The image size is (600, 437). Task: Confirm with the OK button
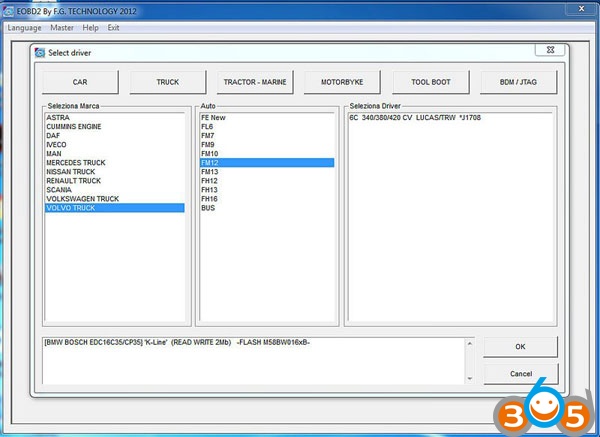[520, 347]
